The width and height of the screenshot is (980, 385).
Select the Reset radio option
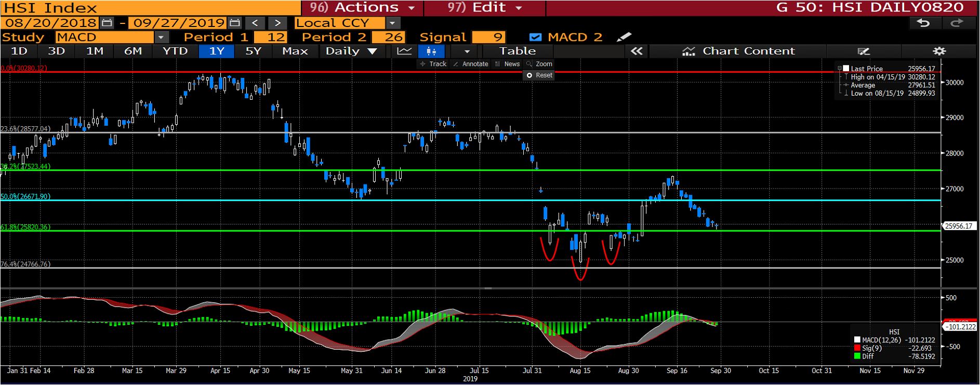tap(529, 75)
